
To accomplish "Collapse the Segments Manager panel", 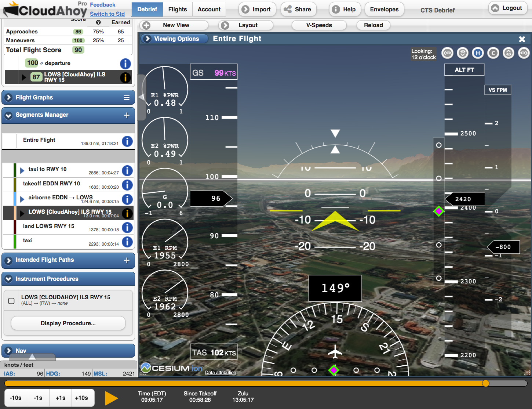I will pos(9,115).
